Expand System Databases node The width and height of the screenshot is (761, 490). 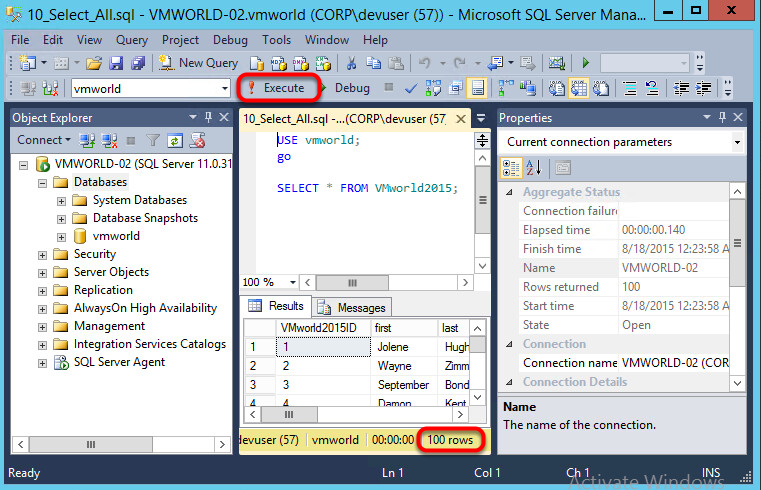click(x=61, y=201)
